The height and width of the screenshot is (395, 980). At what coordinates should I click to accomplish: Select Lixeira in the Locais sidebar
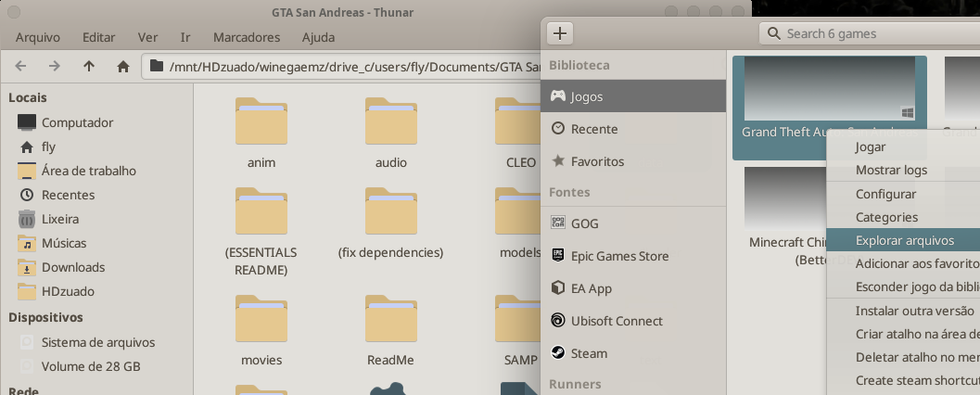click(x=59, y=219)
